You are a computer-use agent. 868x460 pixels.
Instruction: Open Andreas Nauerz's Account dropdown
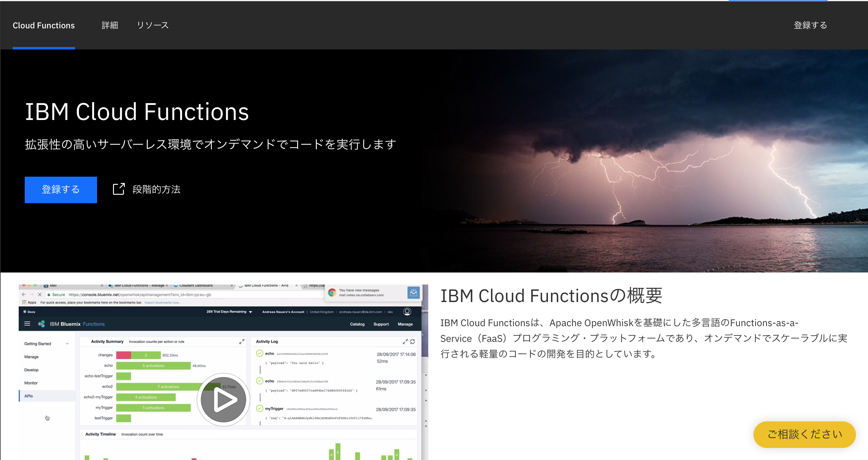283,312
